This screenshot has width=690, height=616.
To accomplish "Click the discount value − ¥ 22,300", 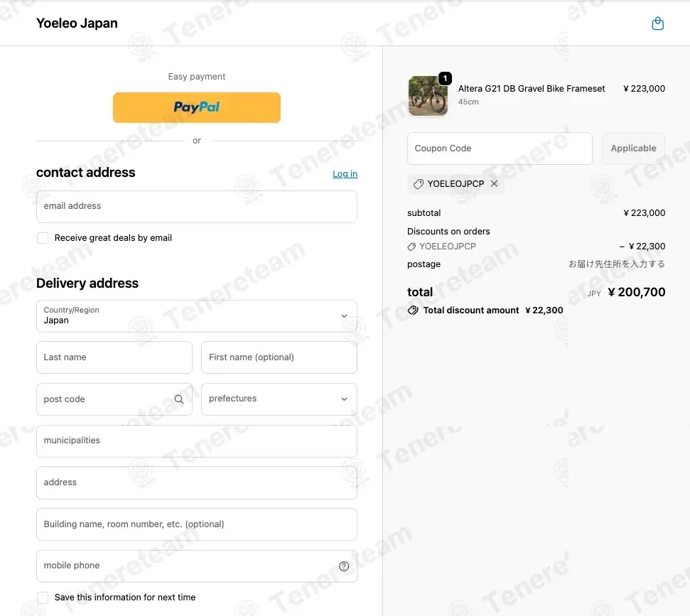I will [x=642, y=247].
